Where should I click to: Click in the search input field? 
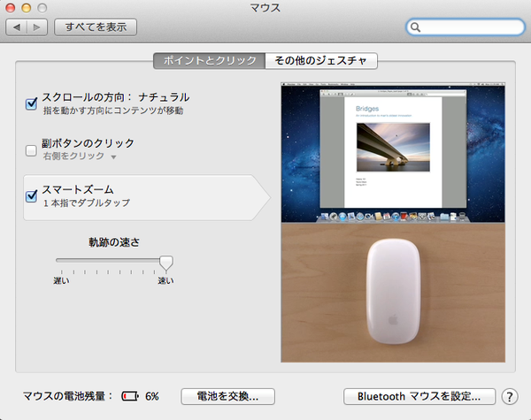pos(466,27)
